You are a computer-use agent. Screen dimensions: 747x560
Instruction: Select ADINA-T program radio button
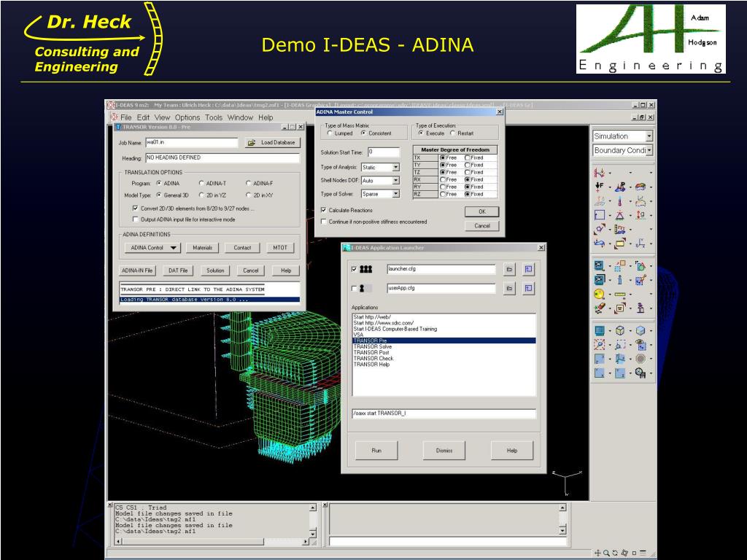coord(201,183)
